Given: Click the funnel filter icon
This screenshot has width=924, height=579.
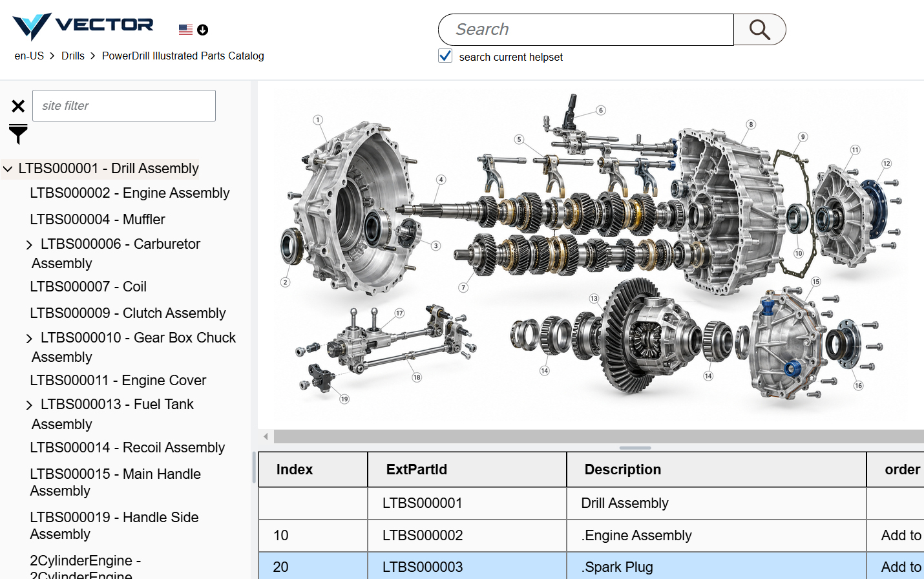Looking at the screenshot, I should point(18,134).
